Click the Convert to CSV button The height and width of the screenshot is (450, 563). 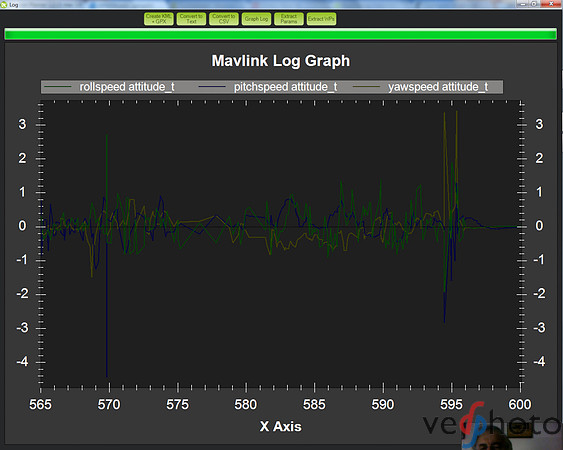point(224,19)
